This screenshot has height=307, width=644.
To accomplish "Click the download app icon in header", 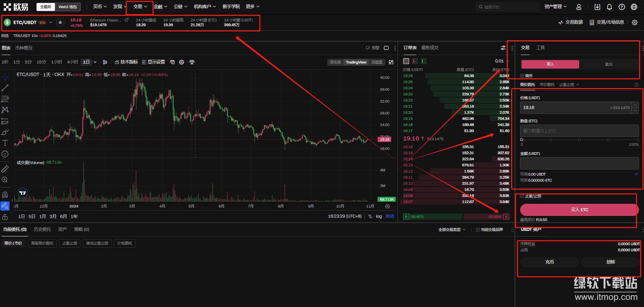I will [597, 7].
